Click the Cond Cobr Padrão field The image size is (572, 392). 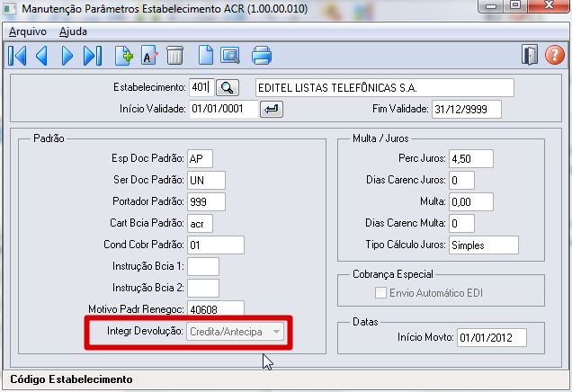[x=216, y=245]
